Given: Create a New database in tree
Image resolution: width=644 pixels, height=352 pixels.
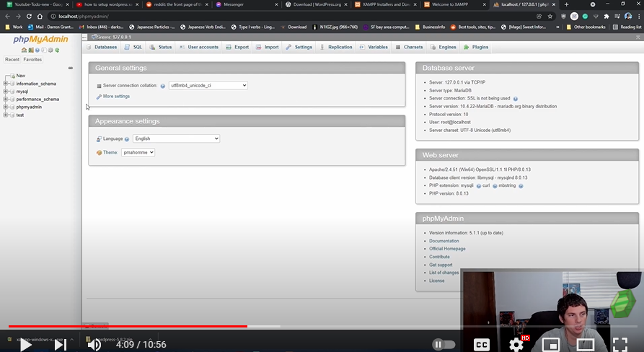Looking at the screenshot, I should click(x=20, y=76).
